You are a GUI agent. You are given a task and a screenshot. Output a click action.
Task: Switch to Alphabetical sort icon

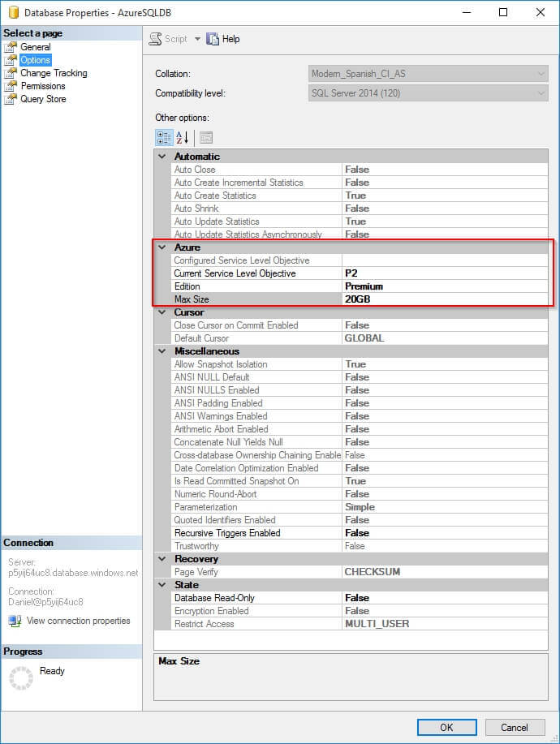(183, 138)
